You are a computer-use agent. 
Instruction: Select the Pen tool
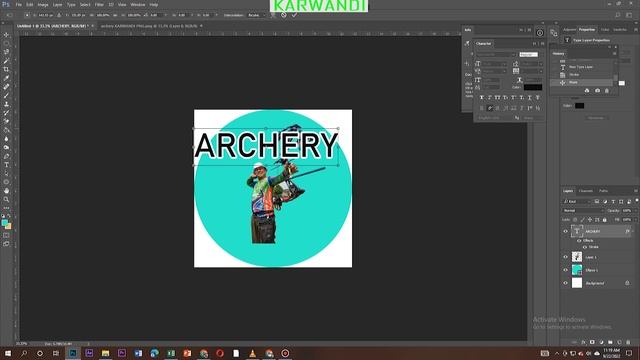coord(6,156)
